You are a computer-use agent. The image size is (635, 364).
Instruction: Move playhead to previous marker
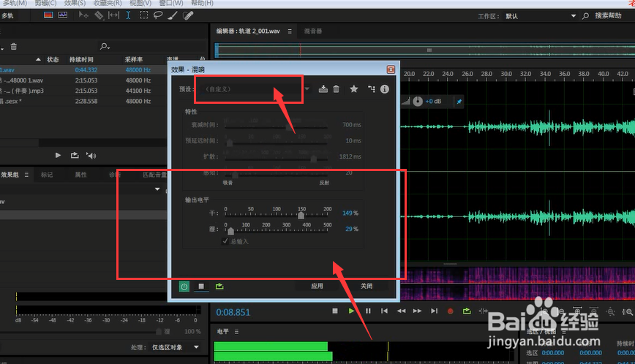pos(384,311)
